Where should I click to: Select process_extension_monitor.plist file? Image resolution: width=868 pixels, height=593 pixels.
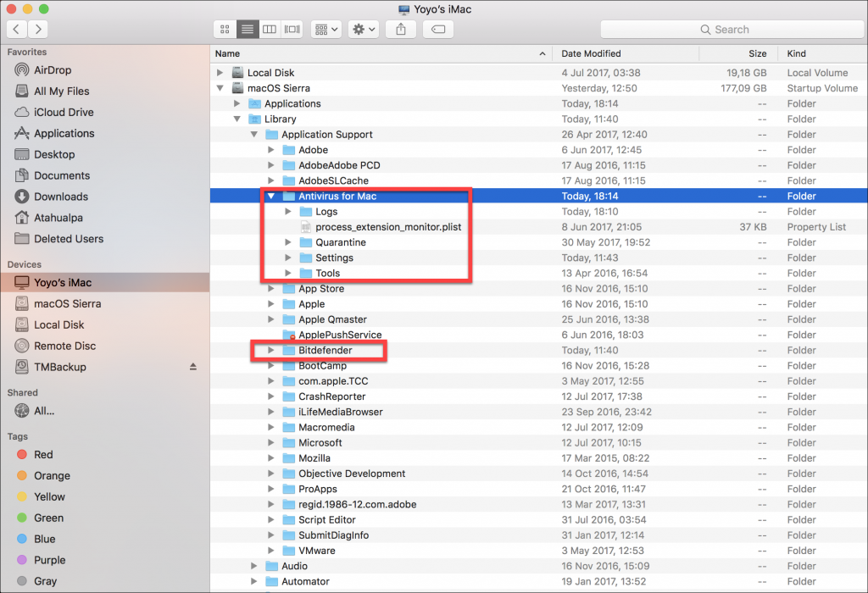click(538, 227)
